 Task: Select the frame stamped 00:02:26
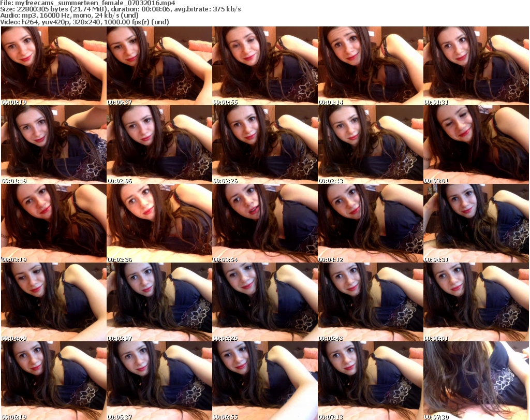(265, 144)
